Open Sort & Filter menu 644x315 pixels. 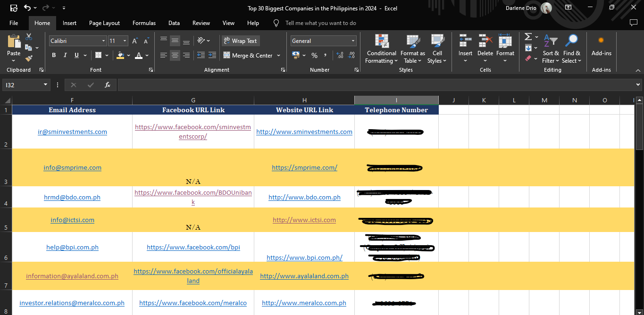coord(551,49)
